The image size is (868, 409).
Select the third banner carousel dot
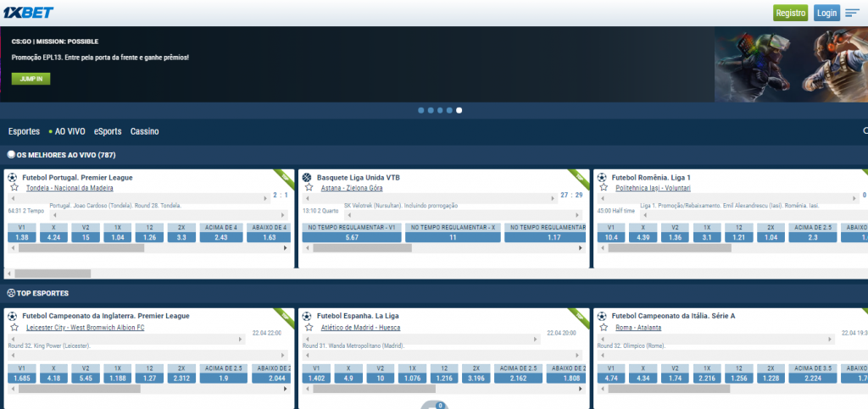(440, 111)
